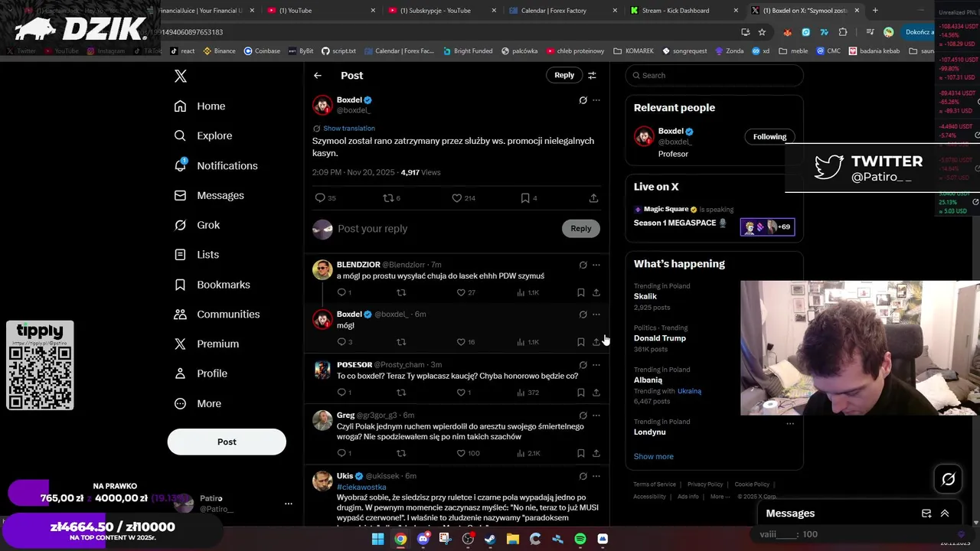The width and height of the screenshot is (980, 551).
Task: Click share icon on main post
Action: point(593,198)
